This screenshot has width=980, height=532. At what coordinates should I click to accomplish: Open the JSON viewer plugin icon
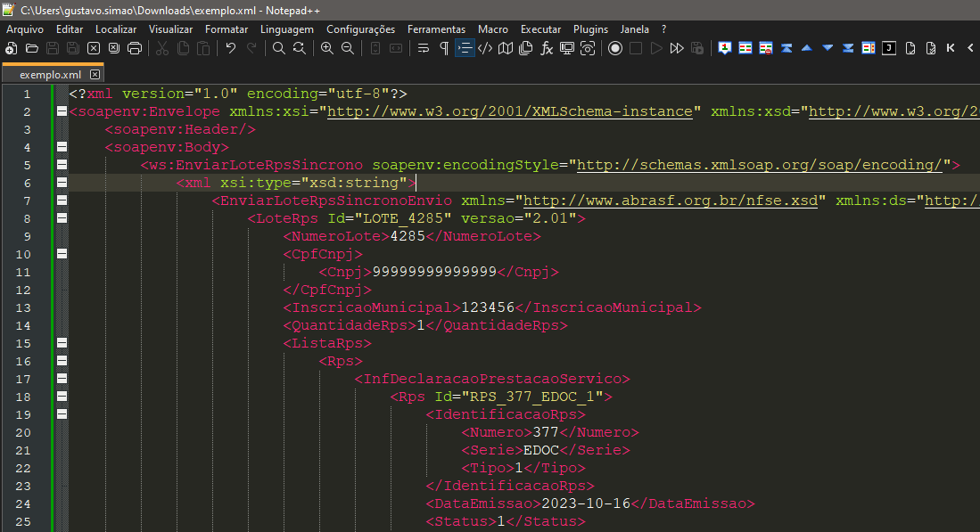889,49
